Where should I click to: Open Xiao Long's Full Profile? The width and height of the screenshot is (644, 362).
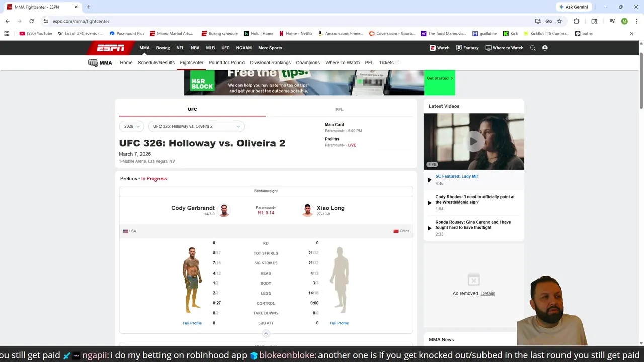(x=339, y=323)
